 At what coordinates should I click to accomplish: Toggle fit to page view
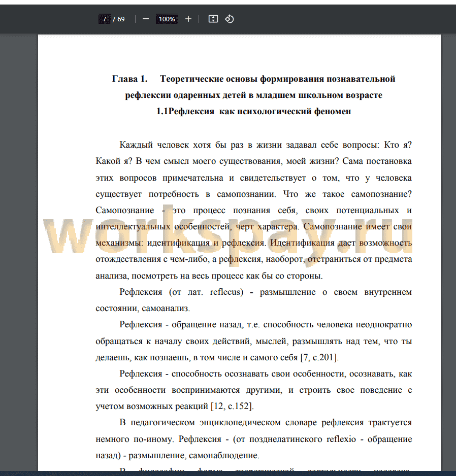[213, 19]
